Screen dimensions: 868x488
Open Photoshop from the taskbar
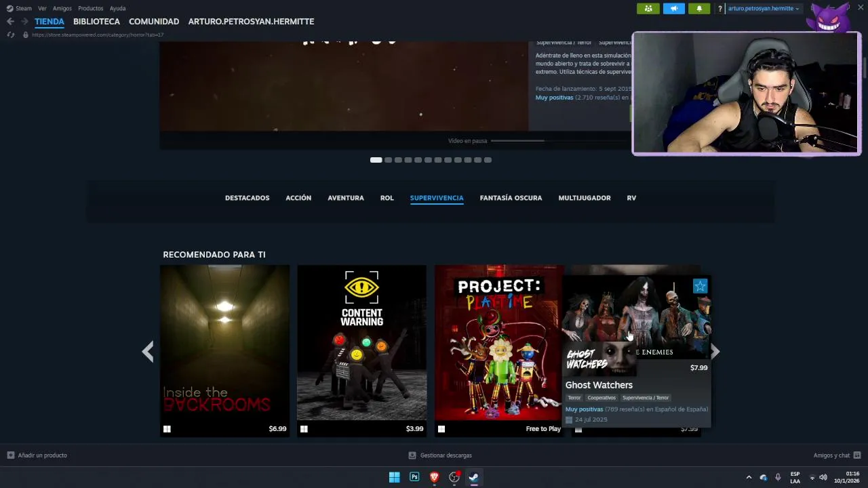[414, 477]
